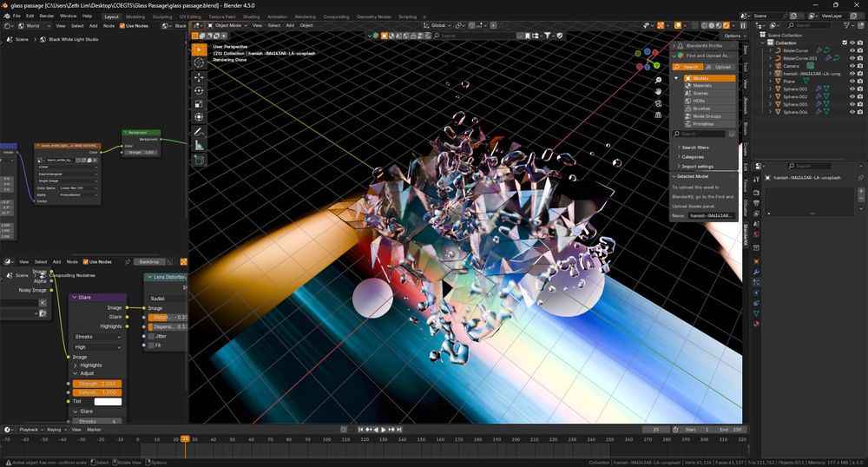Open the Scripting workspace tab
868x467 pixels.
[x=407, y=16]
